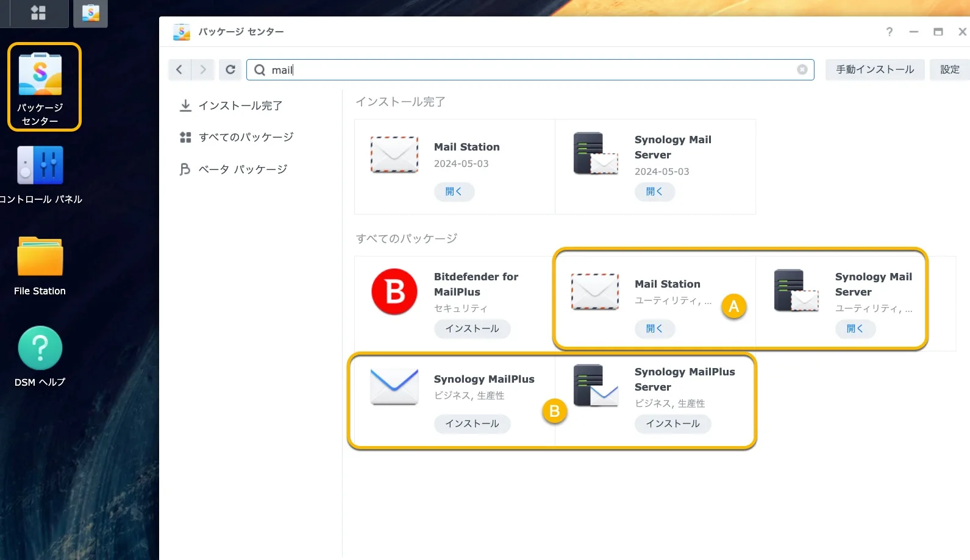The image size is (970, 560).
Task: Click the Synology MailPlus envelope icon
Action: tap(394, 386)
